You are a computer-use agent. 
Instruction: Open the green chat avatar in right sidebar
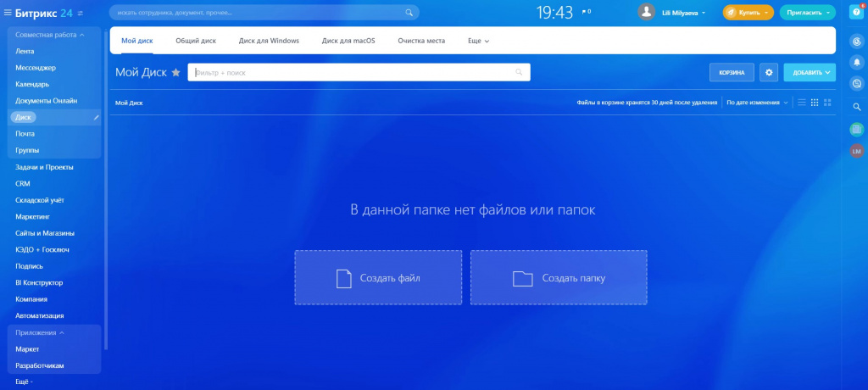[x=857, y=129]
